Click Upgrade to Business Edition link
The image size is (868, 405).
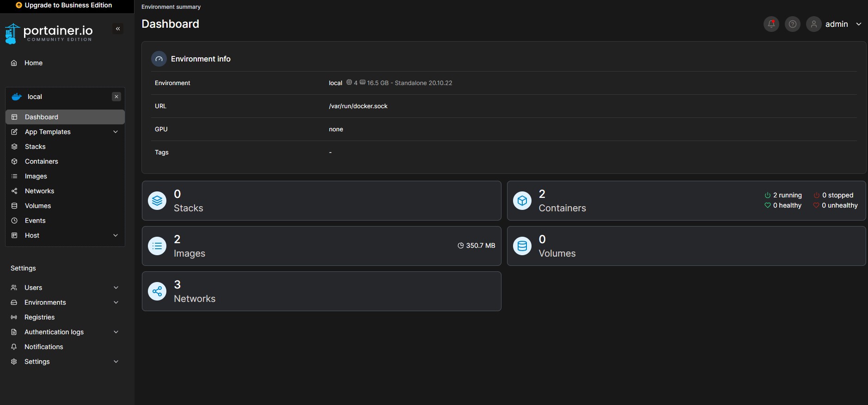pos(64,5)
